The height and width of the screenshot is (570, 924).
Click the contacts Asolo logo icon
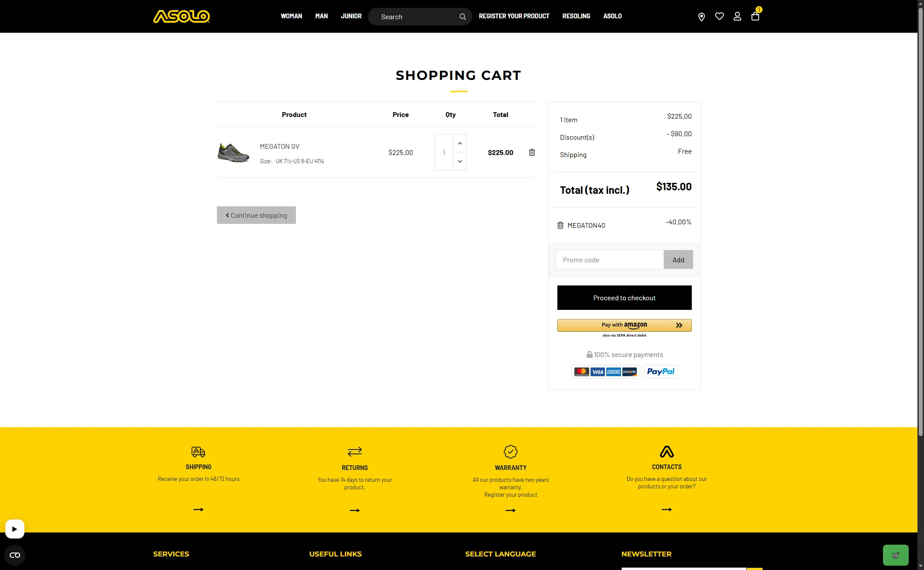coord(667,451)
